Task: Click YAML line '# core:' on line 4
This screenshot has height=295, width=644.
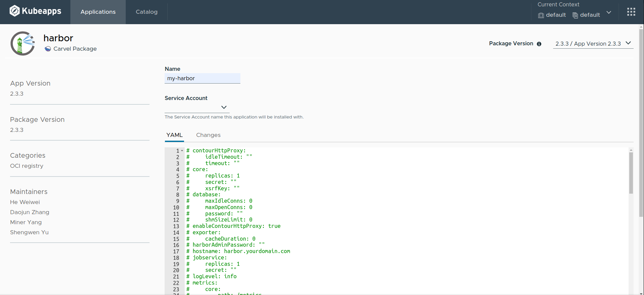Action: [197, 169]
